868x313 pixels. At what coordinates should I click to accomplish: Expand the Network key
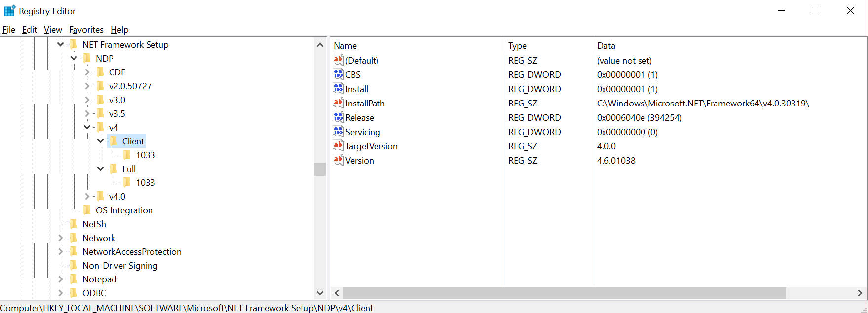(61, 238)
